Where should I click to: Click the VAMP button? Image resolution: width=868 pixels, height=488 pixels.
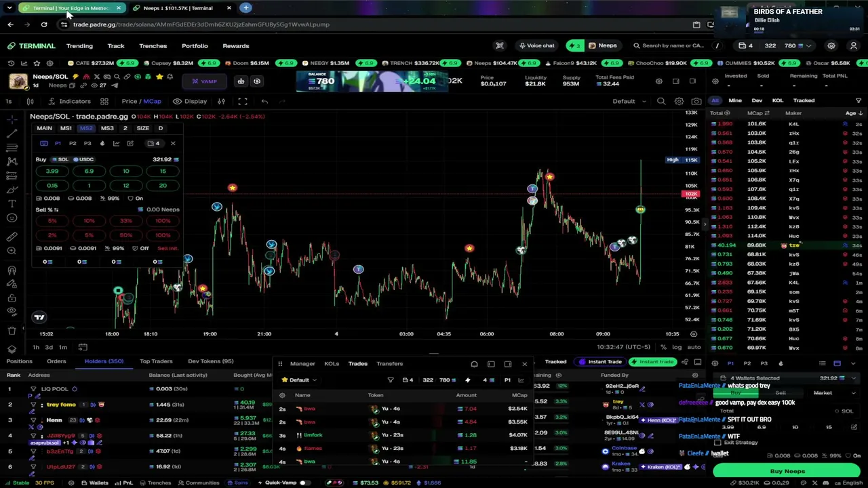(x=204, y=81)
